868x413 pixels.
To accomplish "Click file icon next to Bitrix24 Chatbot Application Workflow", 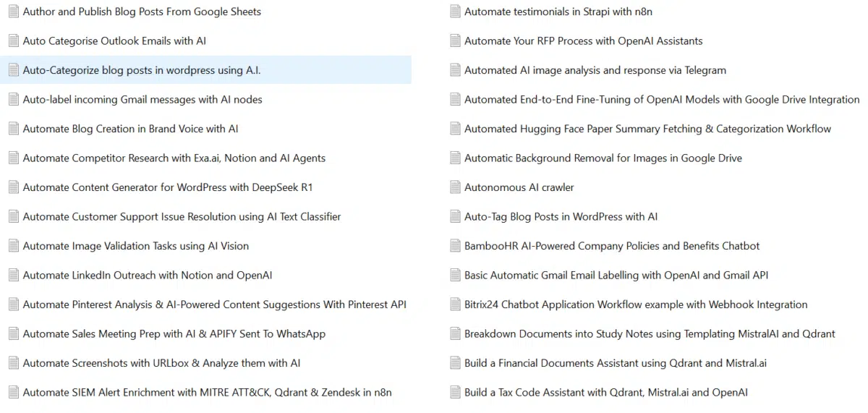I will pyautogui.click(x=455, y=305).
